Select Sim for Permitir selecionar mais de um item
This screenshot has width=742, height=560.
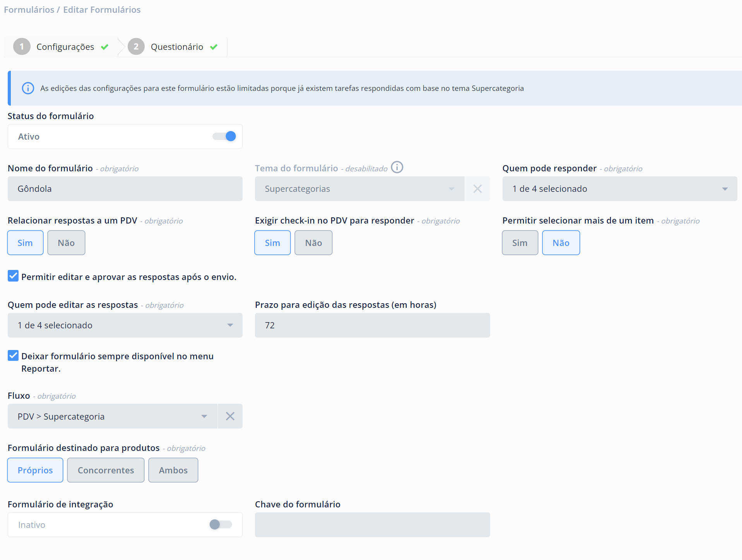coord(520,243)
